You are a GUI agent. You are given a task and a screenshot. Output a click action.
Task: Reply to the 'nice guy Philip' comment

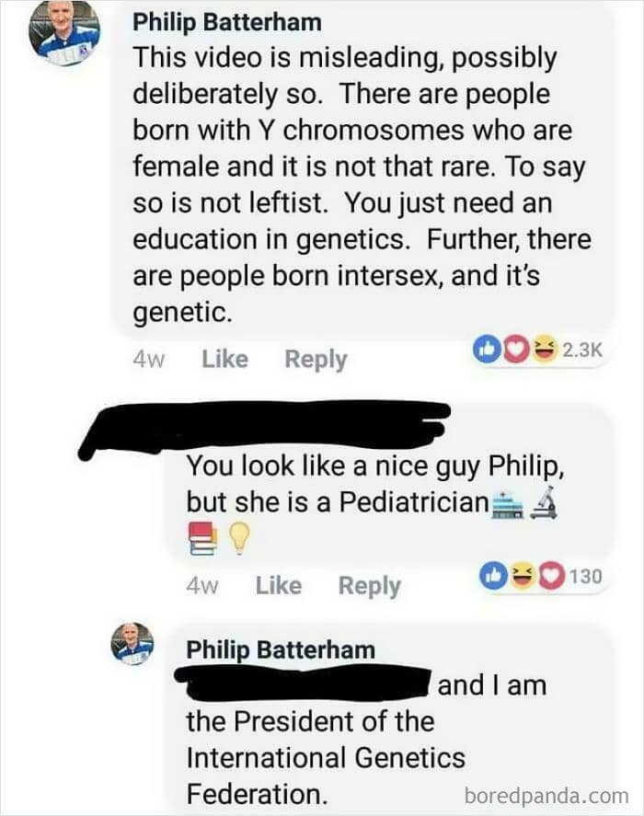tap(369, 585)
